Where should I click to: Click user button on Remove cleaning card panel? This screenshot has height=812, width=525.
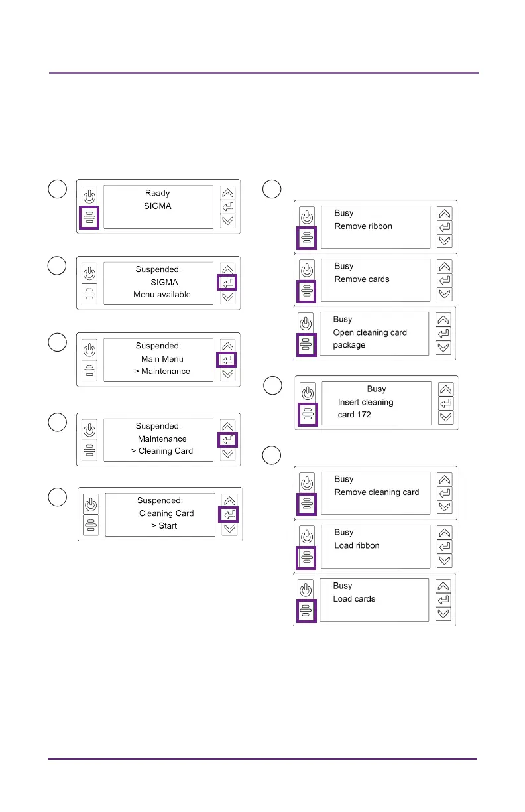pos(306,504)
